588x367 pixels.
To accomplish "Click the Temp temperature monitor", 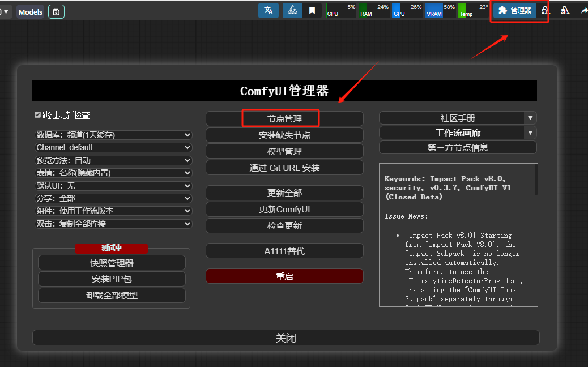I will (473, 11).
